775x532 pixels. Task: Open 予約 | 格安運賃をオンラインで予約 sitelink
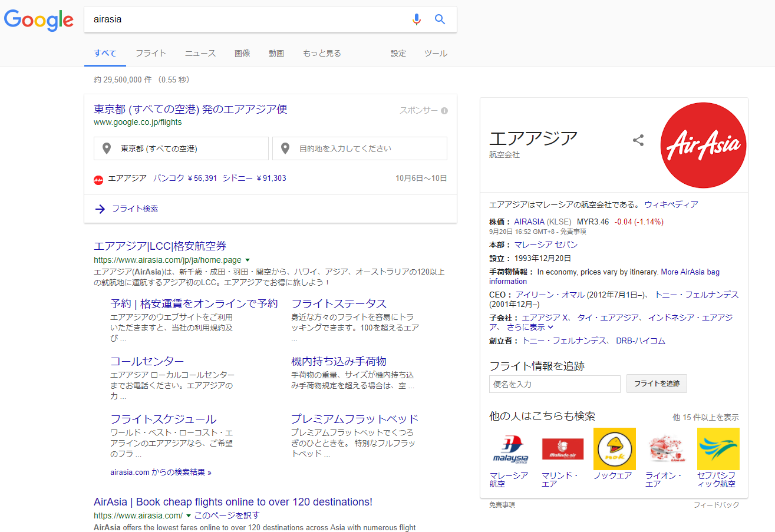[x=194, y=304]
